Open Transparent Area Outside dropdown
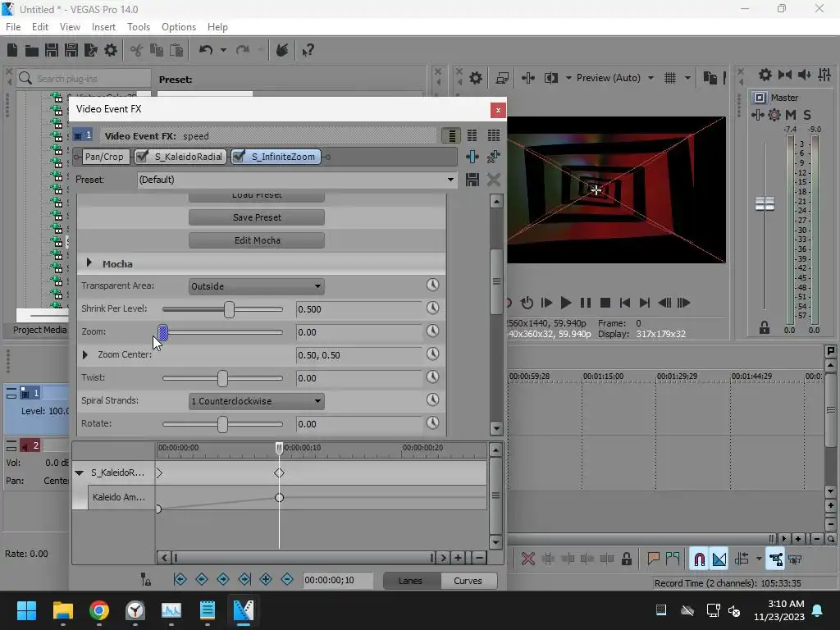The image size is (840, 630). pyautogui.click(x=257, y=286)
